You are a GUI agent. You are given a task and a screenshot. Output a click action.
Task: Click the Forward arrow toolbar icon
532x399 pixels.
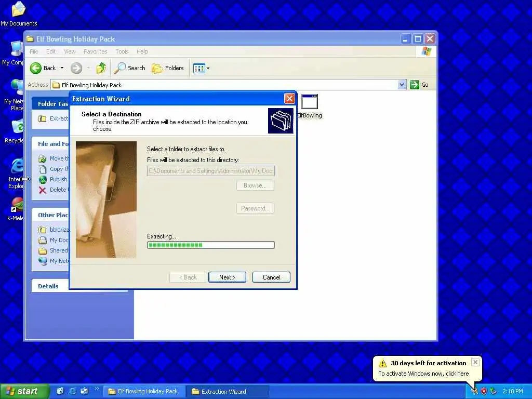point(76,68)
